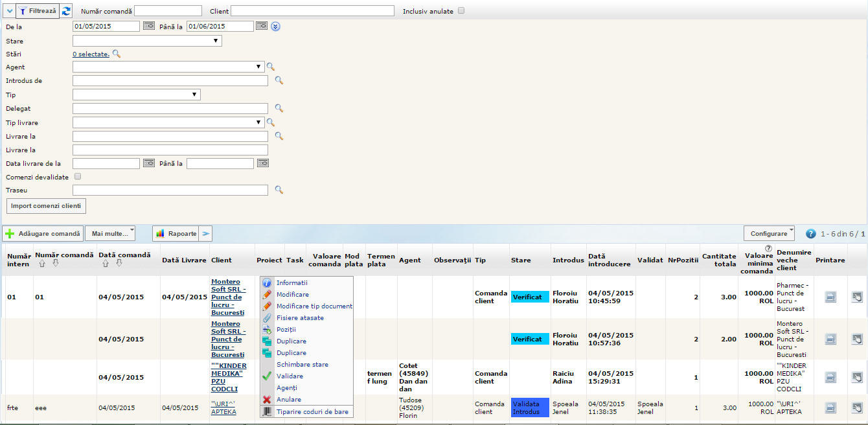The height and width of the screenshot is (425, 868).
Task: Click the magnifier icon next to Traseu field
Action: pyautogui.click(x=279, y=190)
